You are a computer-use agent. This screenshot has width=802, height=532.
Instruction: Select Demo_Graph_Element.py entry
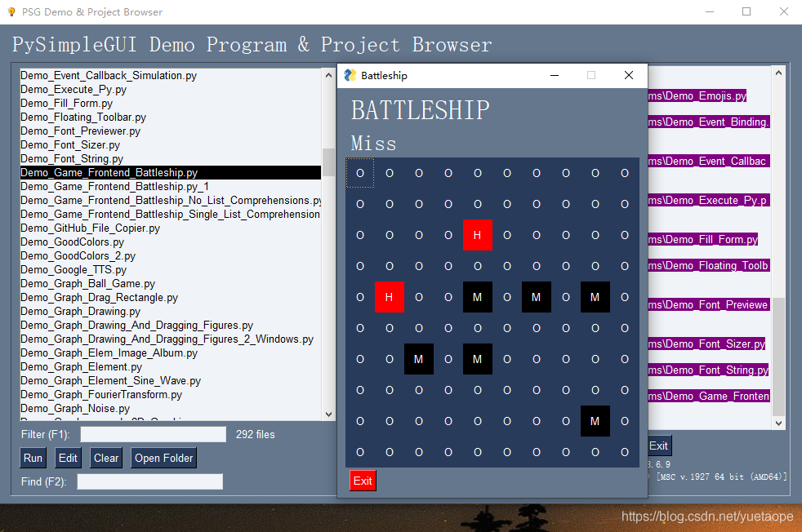coord(171,367)
